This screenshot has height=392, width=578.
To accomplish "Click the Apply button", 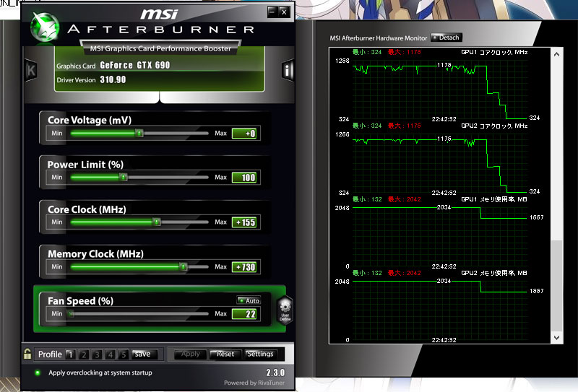I will coord(190,354).
